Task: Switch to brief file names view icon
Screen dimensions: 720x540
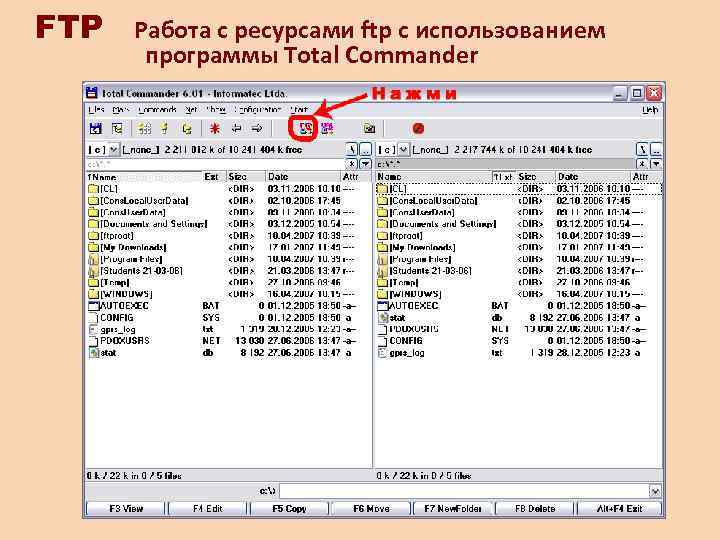Action: tap(145, 129)
